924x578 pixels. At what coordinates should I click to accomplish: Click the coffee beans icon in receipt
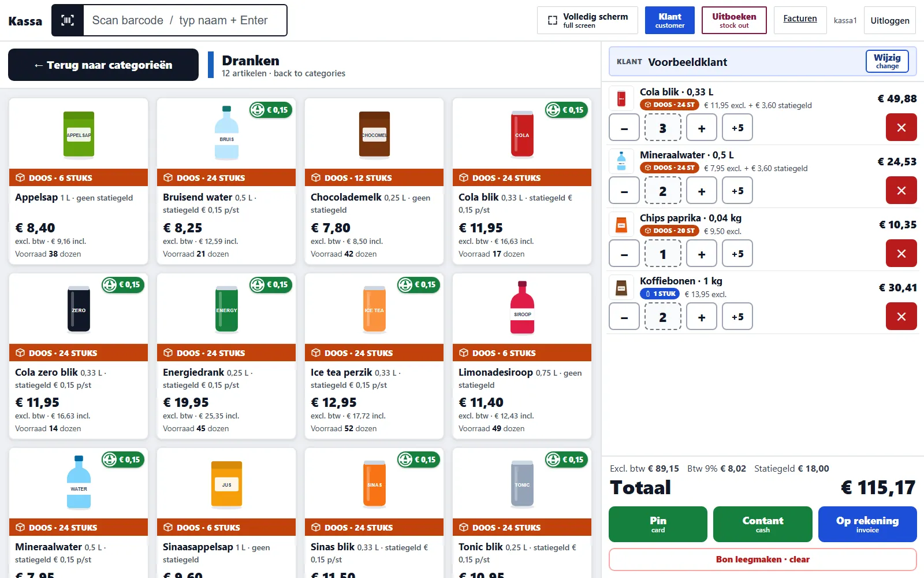(621, 288)
